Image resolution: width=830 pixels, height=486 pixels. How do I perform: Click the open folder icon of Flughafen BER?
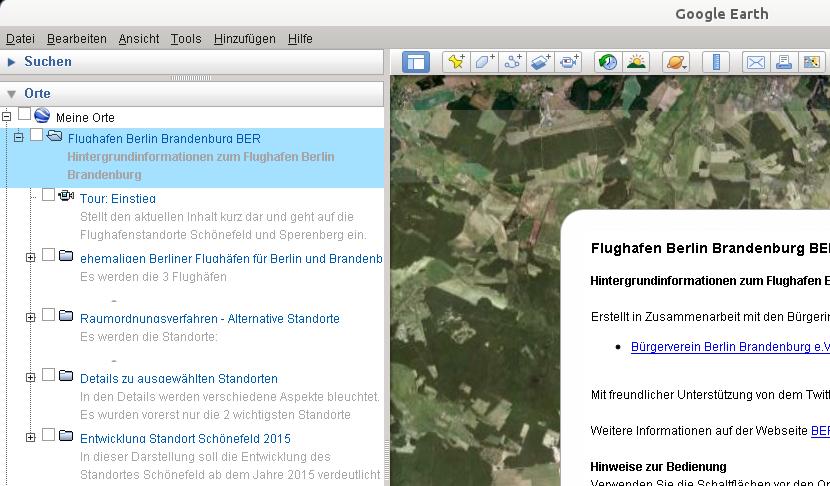tap(54, 136)
